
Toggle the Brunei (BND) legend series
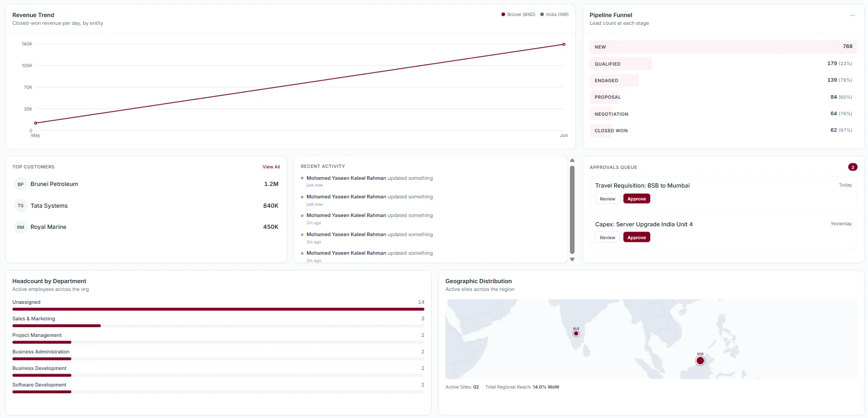(x=518, y=14)
